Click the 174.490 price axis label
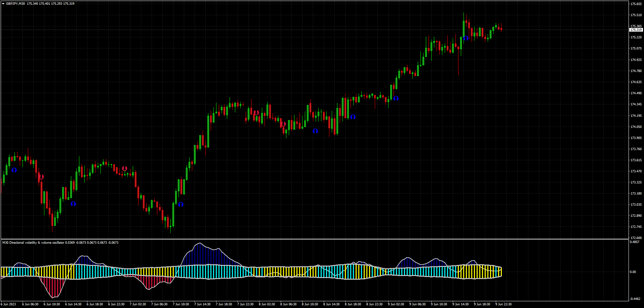 636,93
